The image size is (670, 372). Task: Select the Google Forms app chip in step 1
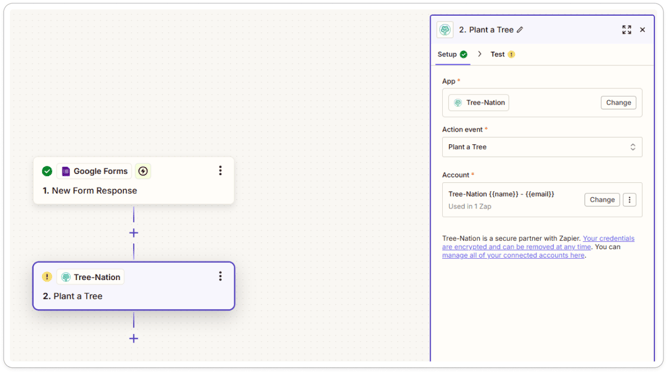coord(94,171)
